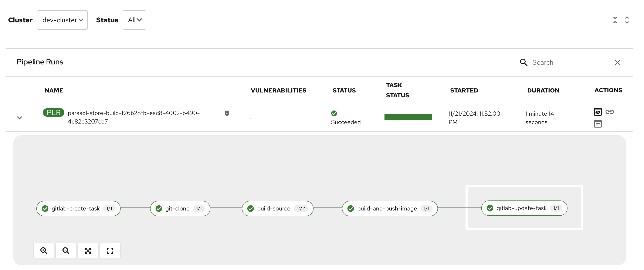644x270 pixels.
Task: Open the Cluster dev-cluster dropdown
Action: click(x=62, y=19)
